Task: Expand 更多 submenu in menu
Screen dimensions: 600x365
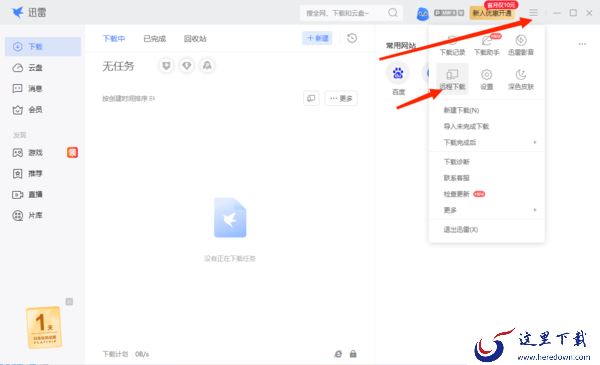Action: tap(487, 210)
